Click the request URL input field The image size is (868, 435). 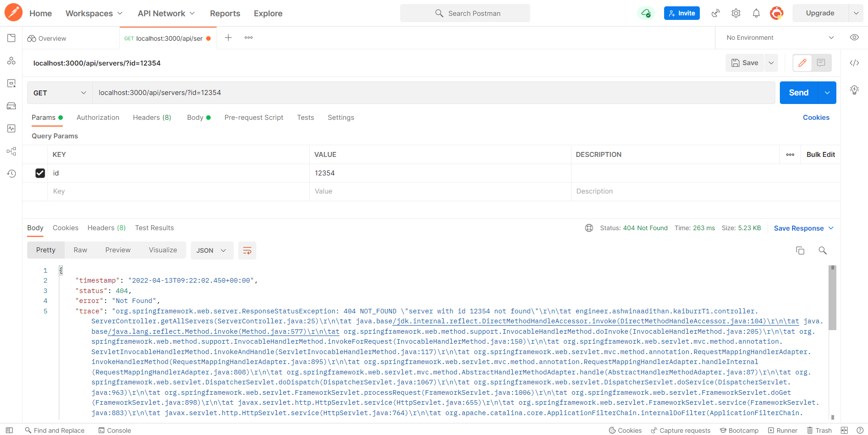pos(316,93)
